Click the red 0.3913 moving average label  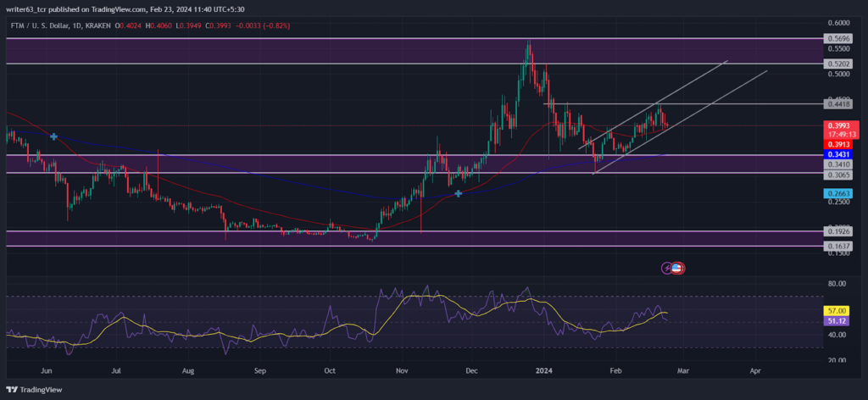click(838, 143)
